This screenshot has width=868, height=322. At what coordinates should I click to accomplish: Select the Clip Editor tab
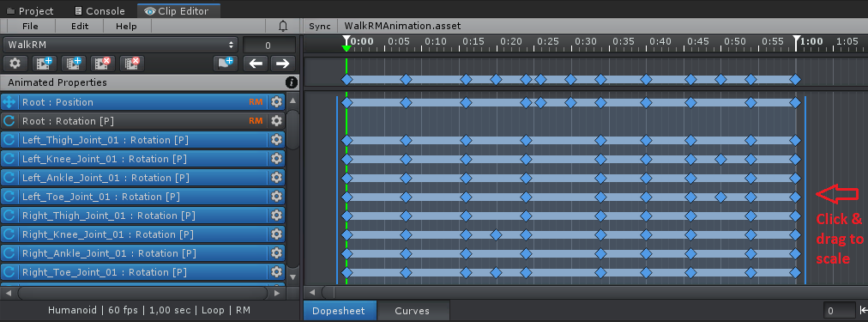[178, 11]
